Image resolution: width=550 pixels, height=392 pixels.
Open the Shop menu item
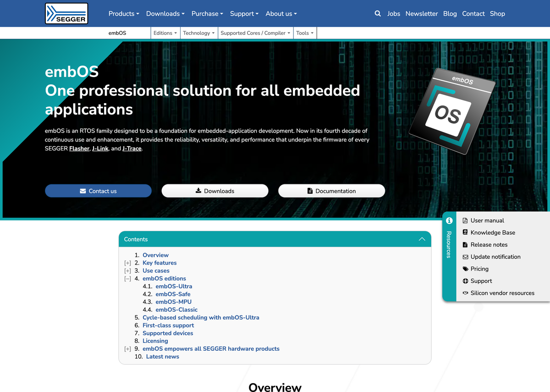point(497,14)
